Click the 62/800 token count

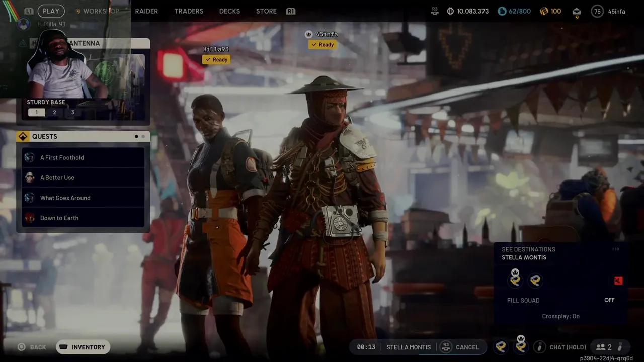[x=520, y=11]
